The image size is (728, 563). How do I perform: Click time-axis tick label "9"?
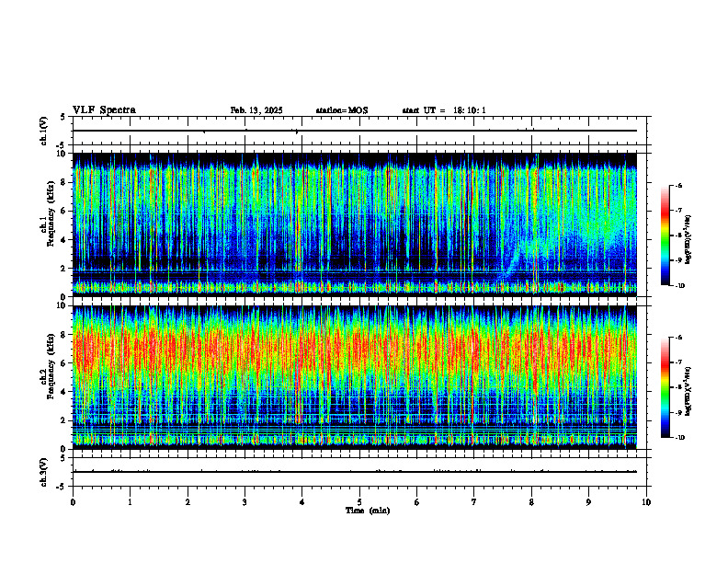coord(588,502)
